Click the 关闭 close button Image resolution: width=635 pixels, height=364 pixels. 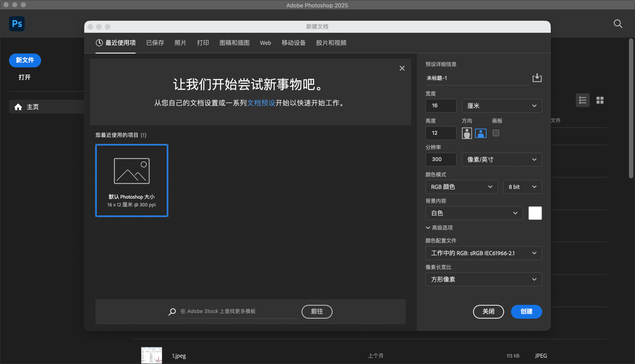[488, 311]
